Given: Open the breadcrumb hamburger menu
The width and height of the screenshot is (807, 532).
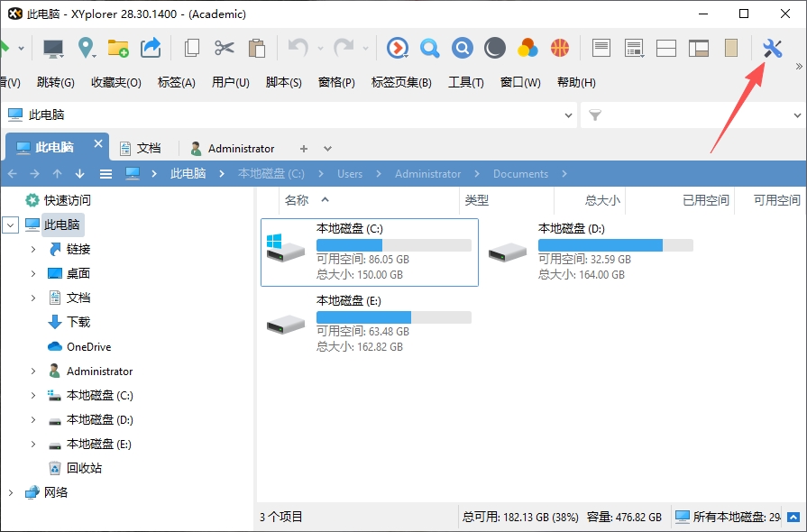Looking at the screenshot, I should pos(106,174).
